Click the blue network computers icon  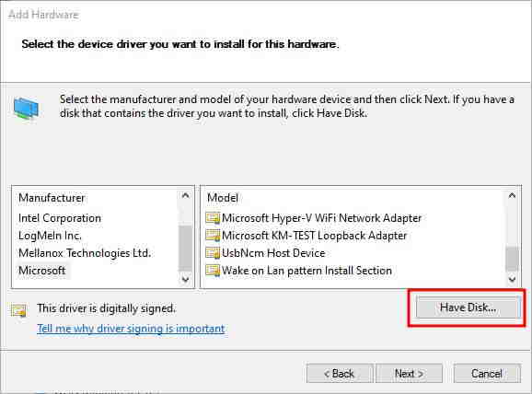tap(26, 109)
